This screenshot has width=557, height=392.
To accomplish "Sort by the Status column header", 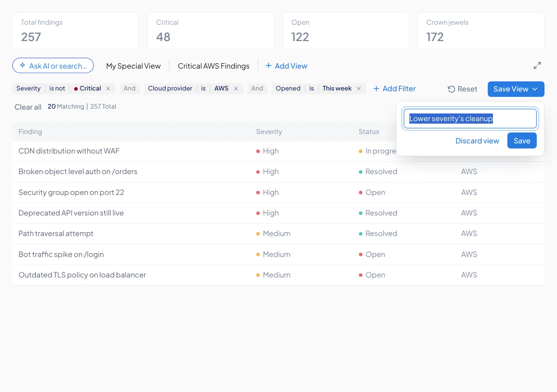I will (369, 132).
